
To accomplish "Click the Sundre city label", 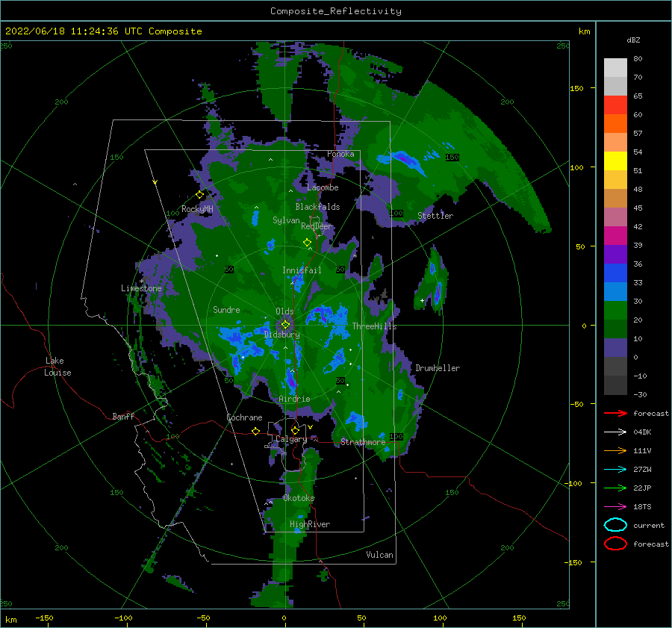I will tap(226, 309).
